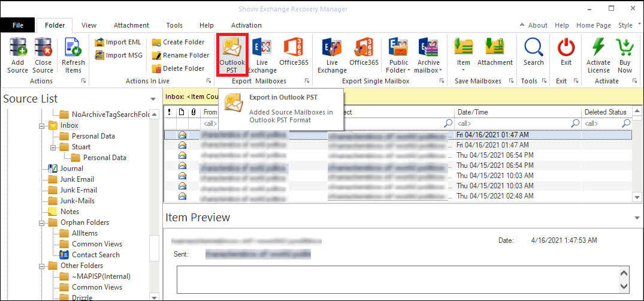Switch to the Activation tab
Screen dimensions: 644x301
pos(246,25)
